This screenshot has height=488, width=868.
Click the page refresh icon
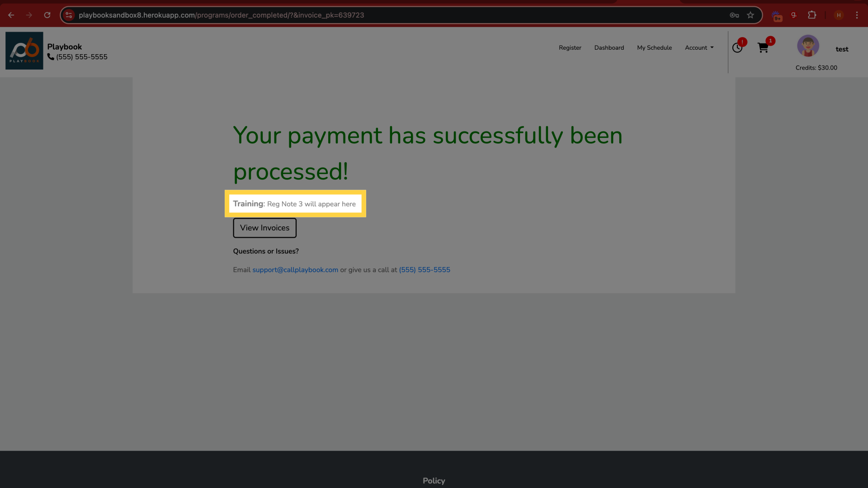(x=47, y=15)
